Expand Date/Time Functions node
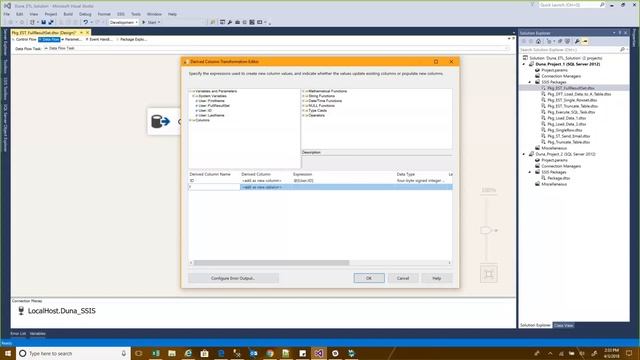Viewport: 640px width, 360px height. (x=303, y=101)
